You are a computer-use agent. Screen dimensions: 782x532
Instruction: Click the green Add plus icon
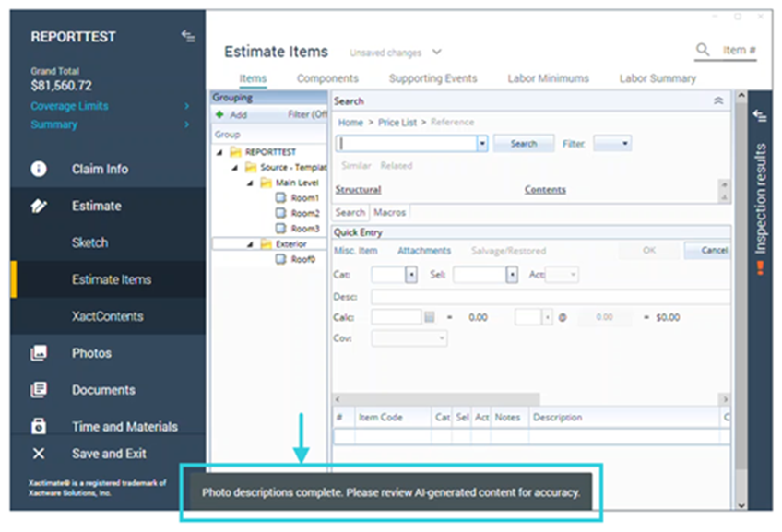[x=219, y=114]
